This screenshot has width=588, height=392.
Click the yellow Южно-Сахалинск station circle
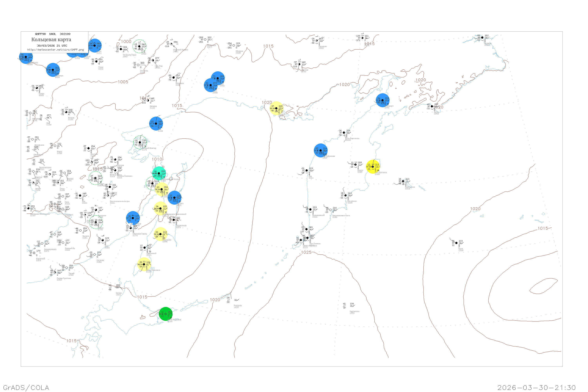pos(144,264)
